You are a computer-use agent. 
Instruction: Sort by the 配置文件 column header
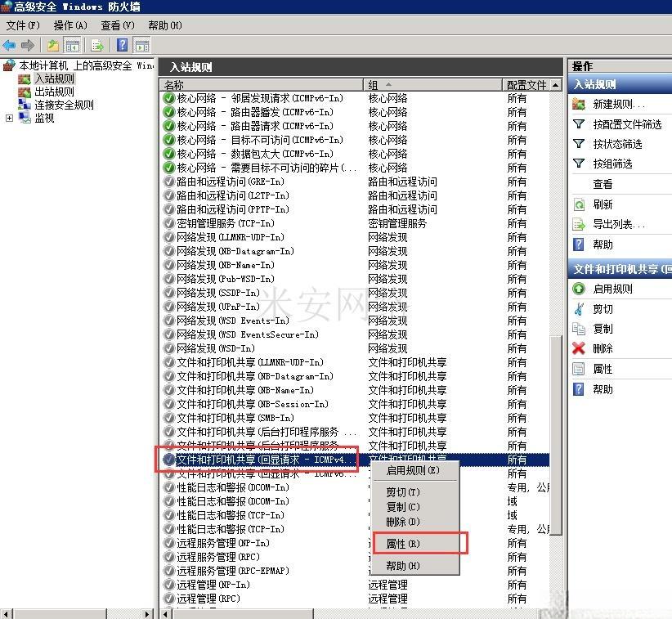pyautogui.click(x=526, y=85)
